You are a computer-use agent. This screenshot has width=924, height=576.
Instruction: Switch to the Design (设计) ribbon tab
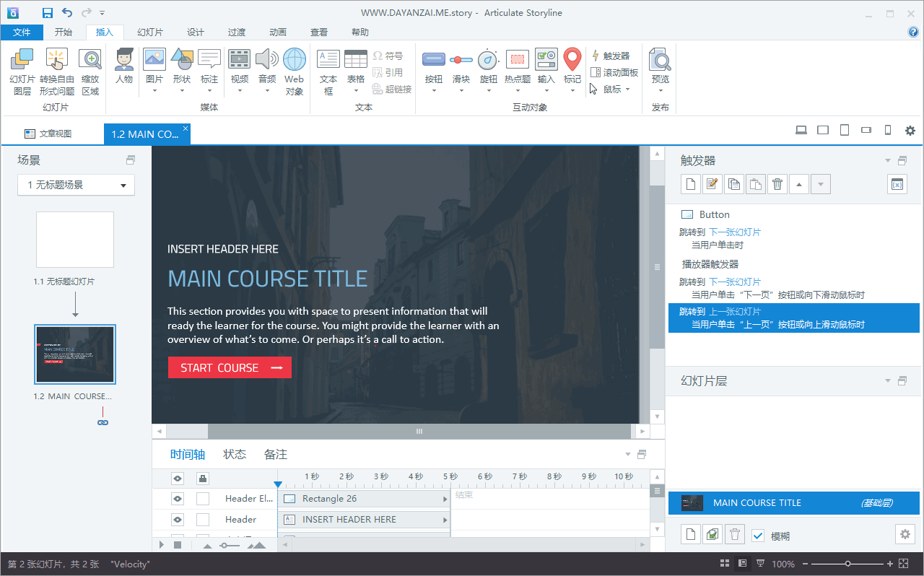coord(196,32)
